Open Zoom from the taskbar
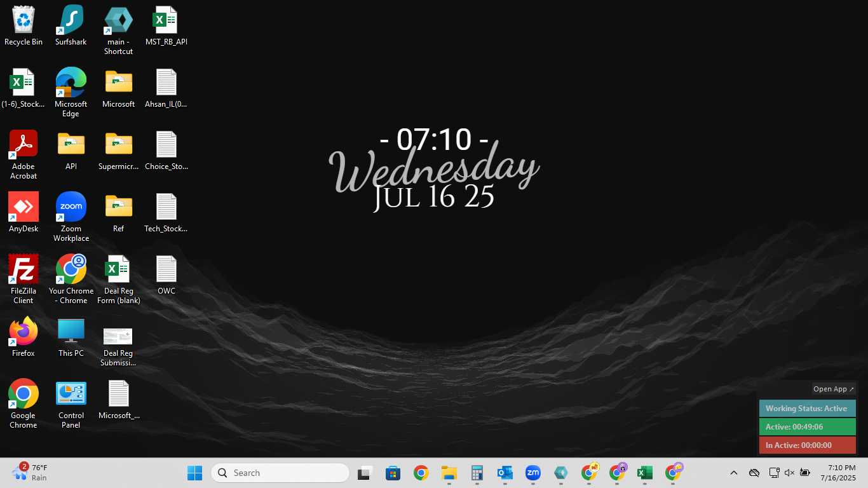 point(532,473)
